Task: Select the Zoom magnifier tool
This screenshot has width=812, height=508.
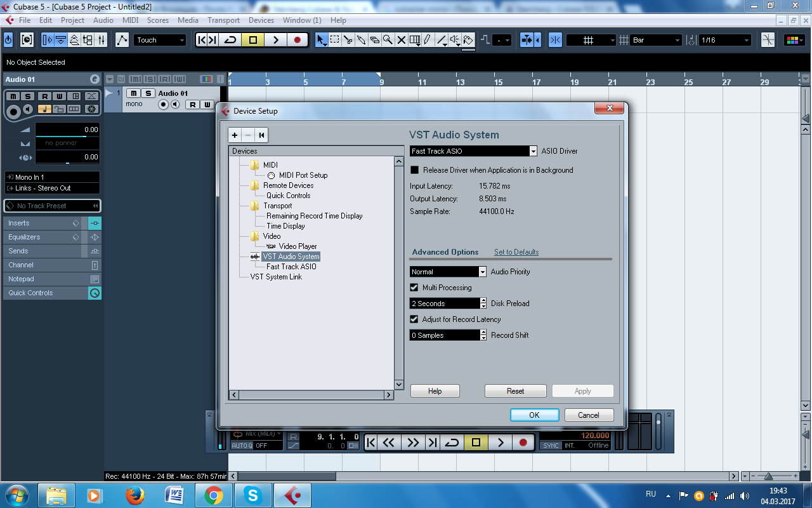Action: point(388,40)
